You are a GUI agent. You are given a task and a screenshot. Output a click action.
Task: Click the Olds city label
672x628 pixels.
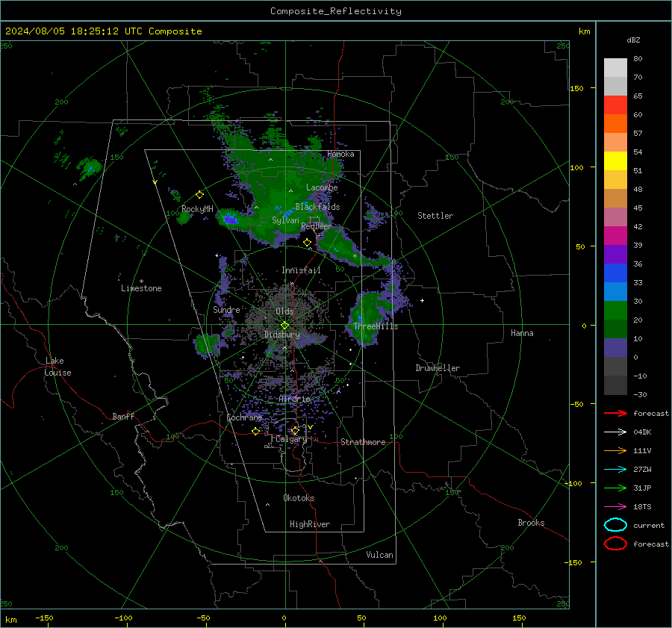pyautogui.click(x=284, y=311)
